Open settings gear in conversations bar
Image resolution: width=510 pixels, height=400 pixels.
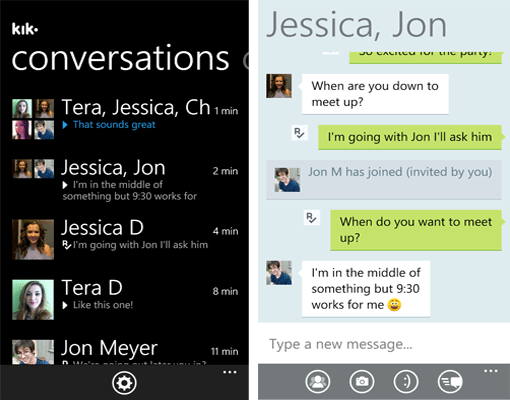pyautogui.click(x=124, y=383)
